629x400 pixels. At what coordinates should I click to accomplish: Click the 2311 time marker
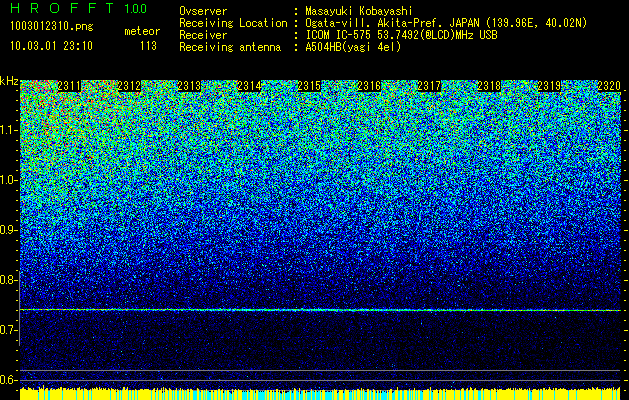click(69, 86)
